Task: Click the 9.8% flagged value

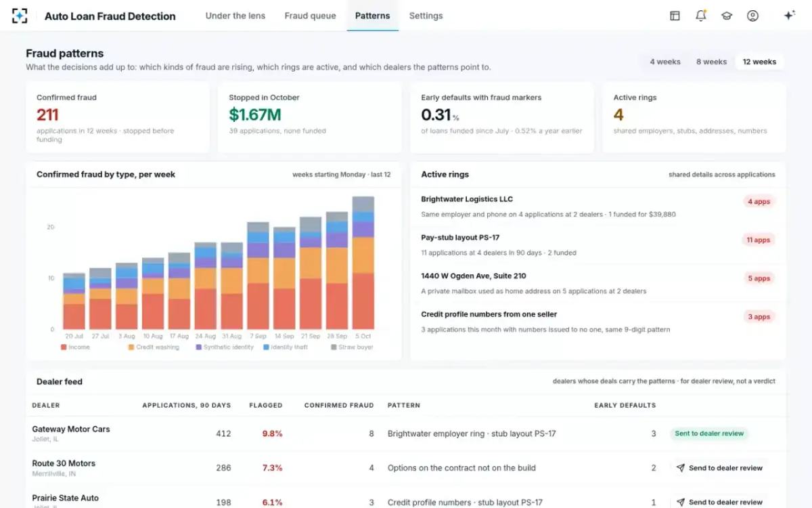Action: 272,433
